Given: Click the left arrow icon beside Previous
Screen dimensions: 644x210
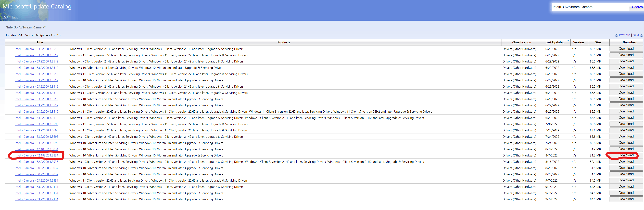Looking at the screenshot, I should coord(616,36).
